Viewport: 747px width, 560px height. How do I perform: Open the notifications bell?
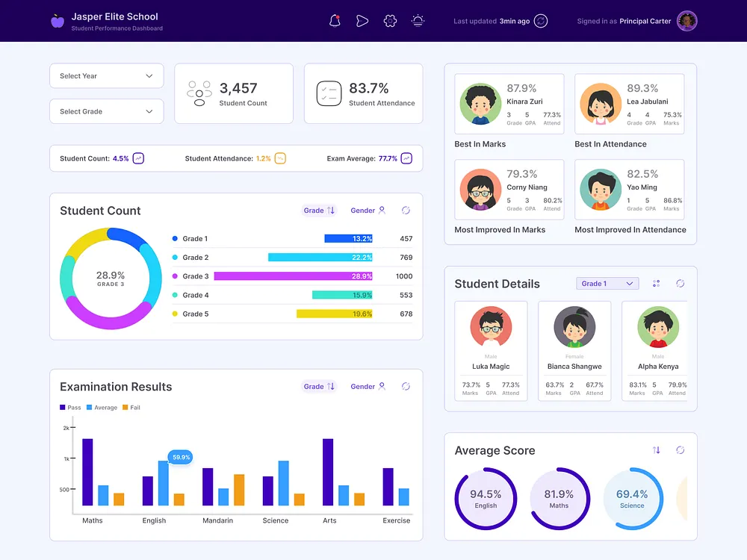click(x=335, y=20)
